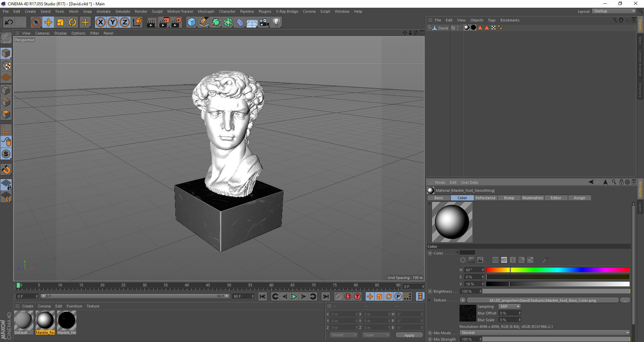644x342 pixels.
Task: Click the dark Color swatch
Action: click(x=467, y=253)
